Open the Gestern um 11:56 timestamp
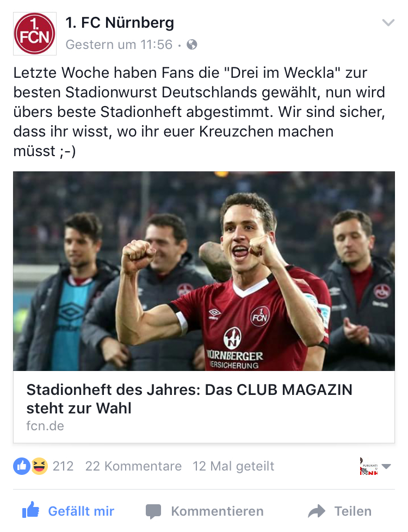The width and height of the screenshot is (408, 532). [119, 45]
